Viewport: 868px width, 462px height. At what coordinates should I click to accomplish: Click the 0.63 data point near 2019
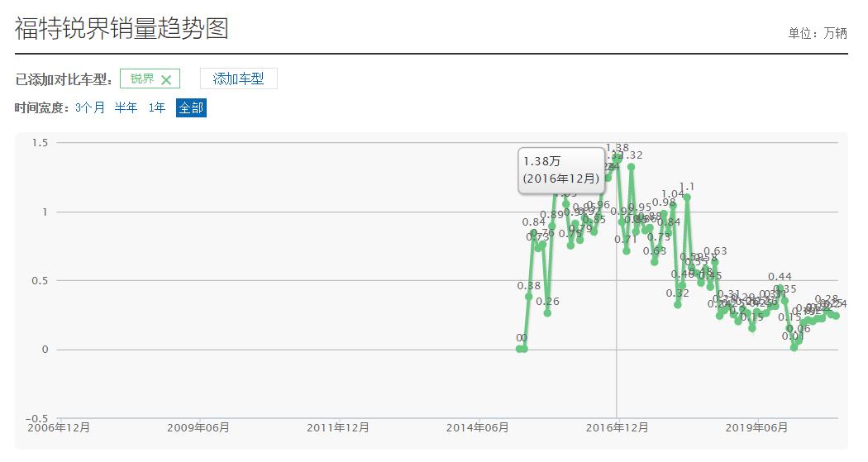point(715,262)
